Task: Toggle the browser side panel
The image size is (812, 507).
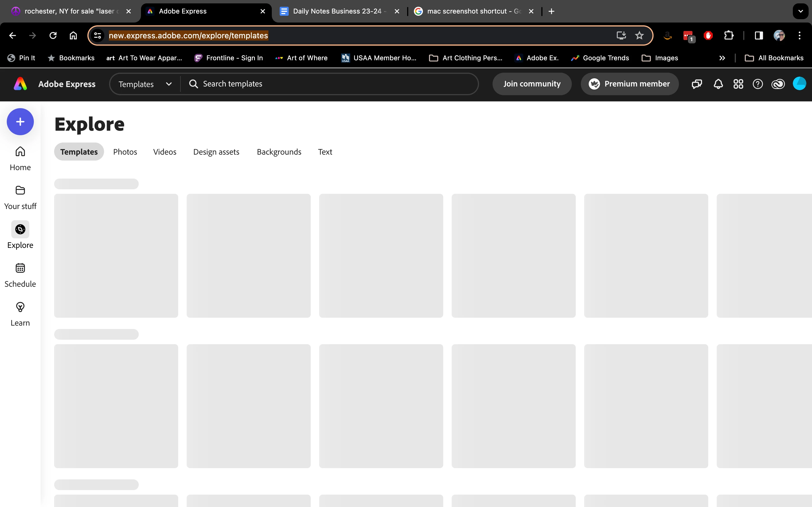Action: pos(759,35)
